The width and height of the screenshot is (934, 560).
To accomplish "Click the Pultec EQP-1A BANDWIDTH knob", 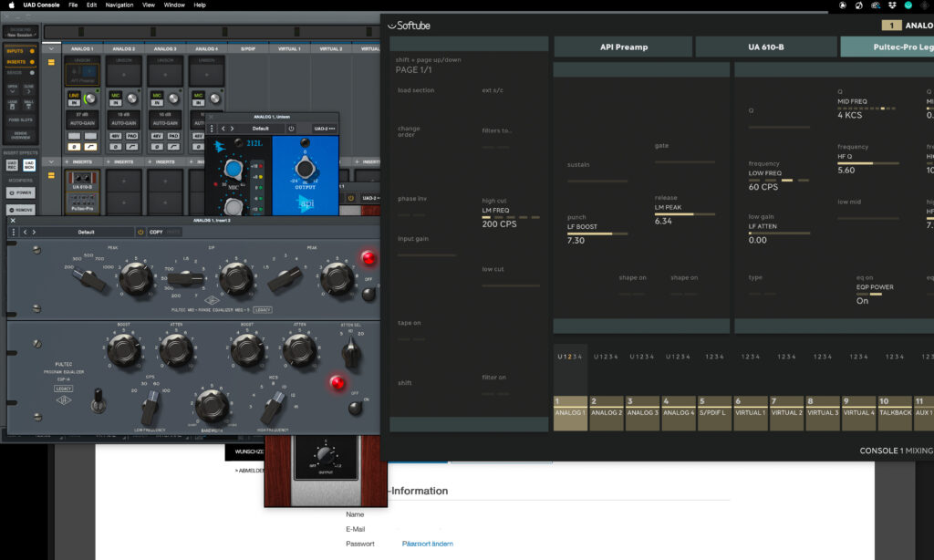I will (212, 405).
